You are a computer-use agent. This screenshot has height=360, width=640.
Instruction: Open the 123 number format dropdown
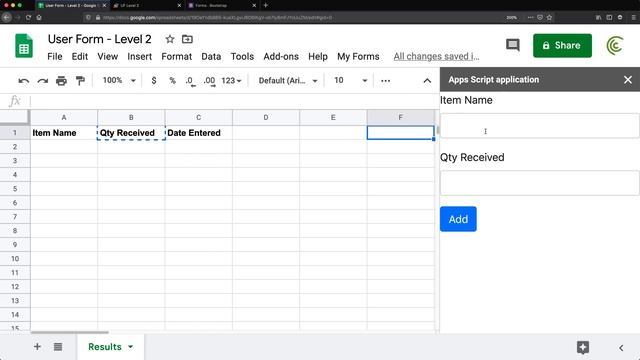pyautogui.click(x=231, y=81)
